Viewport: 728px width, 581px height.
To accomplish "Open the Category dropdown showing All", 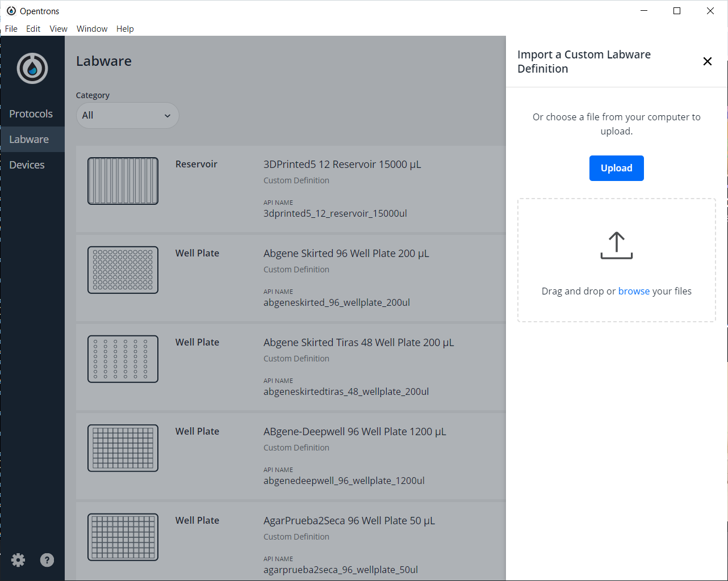I will tap(128, 116).
